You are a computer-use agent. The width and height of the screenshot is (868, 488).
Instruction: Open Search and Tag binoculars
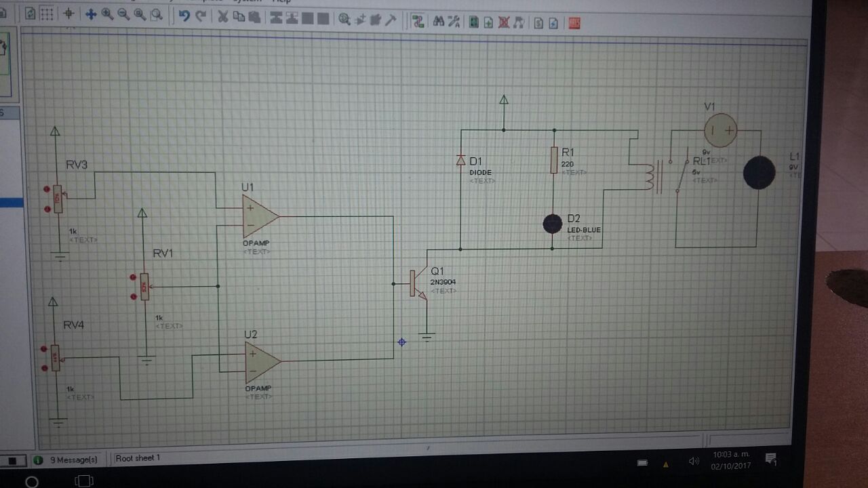pyautogui.click(x=438, y=22)
